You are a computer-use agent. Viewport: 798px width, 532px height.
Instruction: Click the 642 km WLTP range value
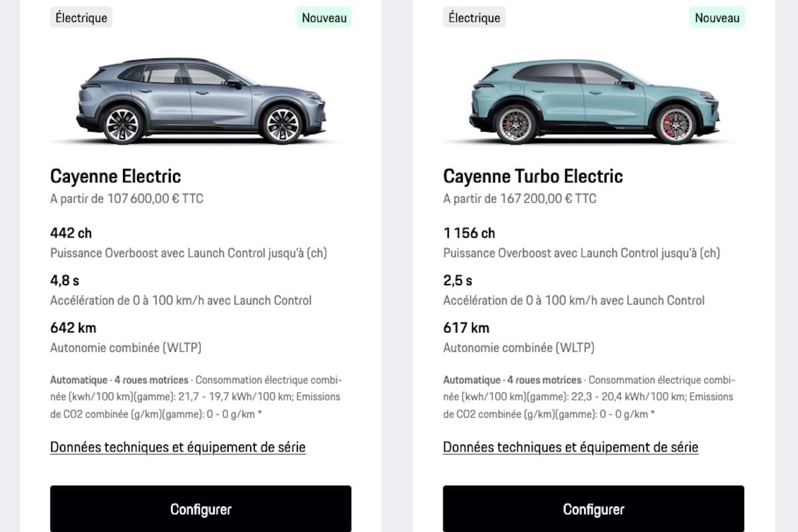[x=73, y=327]
